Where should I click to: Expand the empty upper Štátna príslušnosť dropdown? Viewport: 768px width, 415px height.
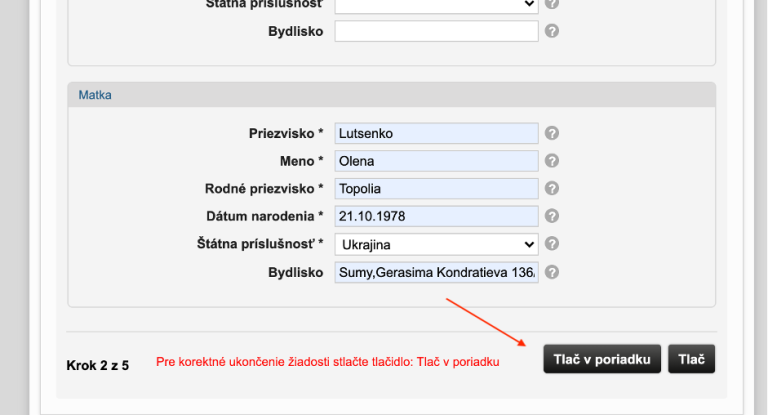click(436, 5)
